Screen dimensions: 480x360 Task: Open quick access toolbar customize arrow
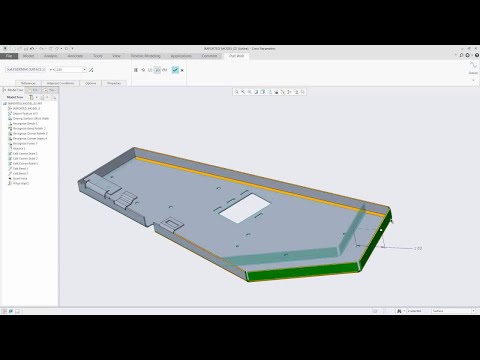click(x=72, y=49)
